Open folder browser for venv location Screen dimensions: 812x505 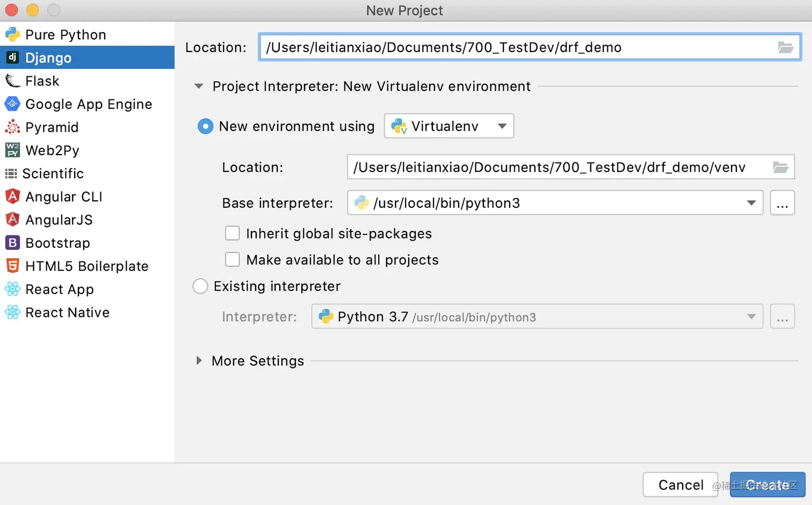780,168
